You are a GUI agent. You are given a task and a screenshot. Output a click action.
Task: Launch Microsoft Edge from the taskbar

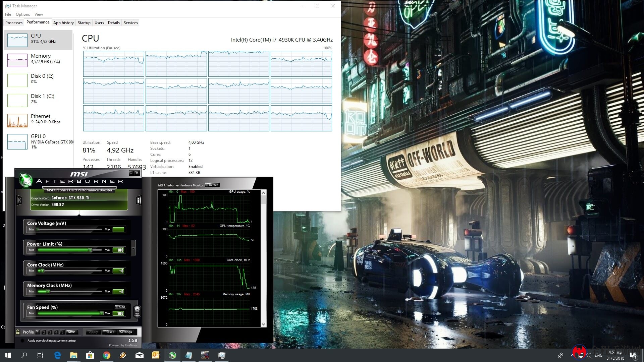(x=57, y=355)
